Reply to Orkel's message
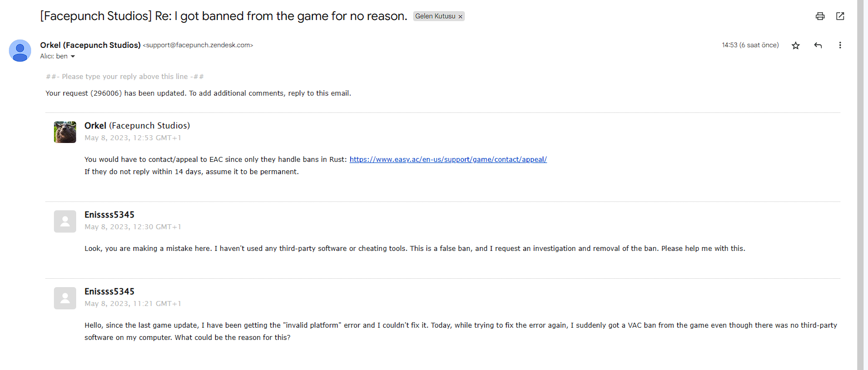This screenshot has height=370, width=868. (x=818, y=46)
